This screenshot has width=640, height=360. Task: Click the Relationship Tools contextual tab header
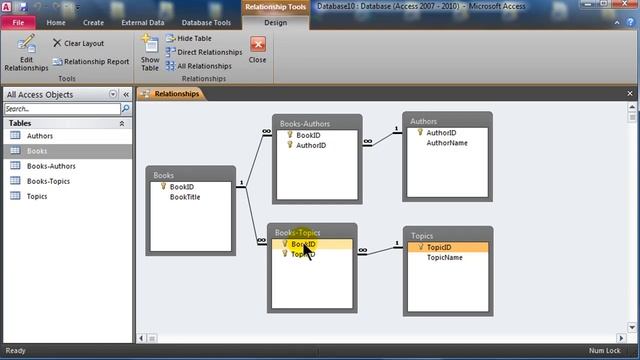276,7
